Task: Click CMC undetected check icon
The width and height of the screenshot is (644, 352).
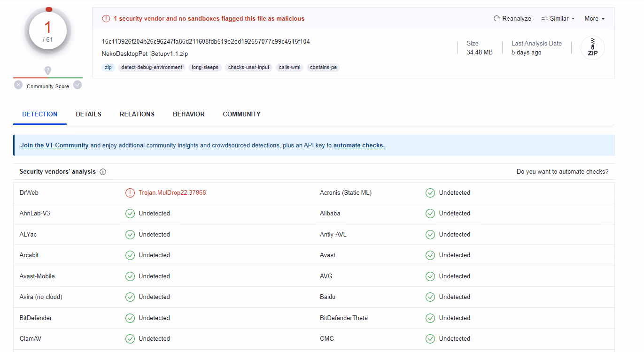Action: click(x=430, y=339)
